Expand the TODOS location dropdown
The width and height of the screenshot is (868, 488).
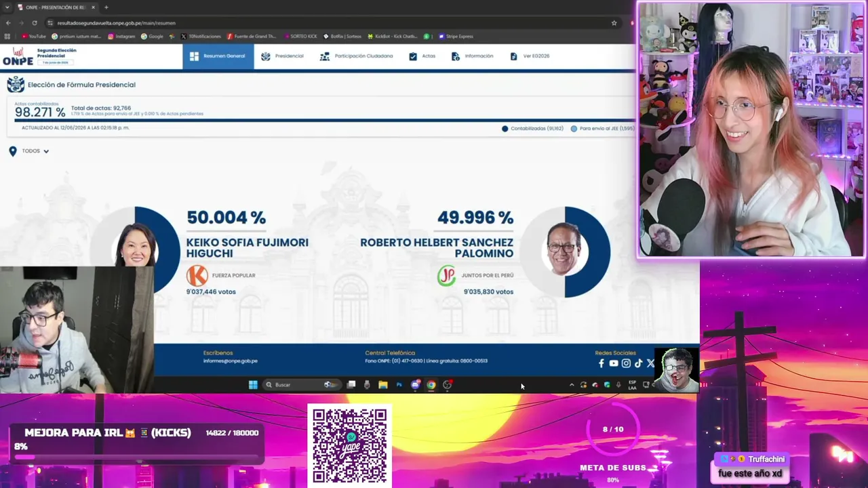coord(35,151)
